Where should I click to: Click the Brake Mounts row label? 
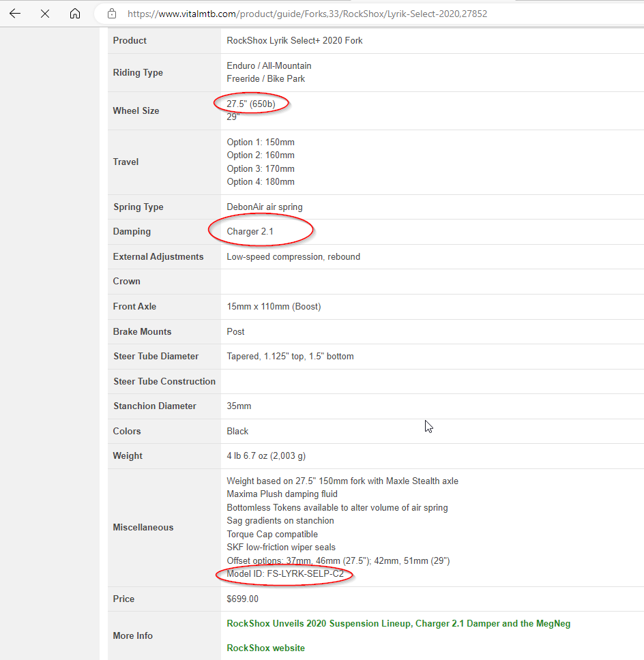[142, 331]
